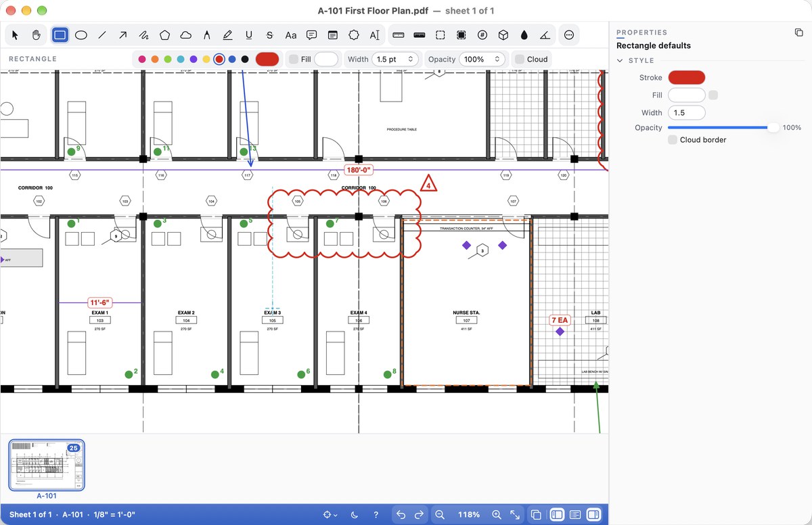Click the Stroke red swatch in Properties
The height and width of the screenshot is (525, 812).
tap(687, 78)
